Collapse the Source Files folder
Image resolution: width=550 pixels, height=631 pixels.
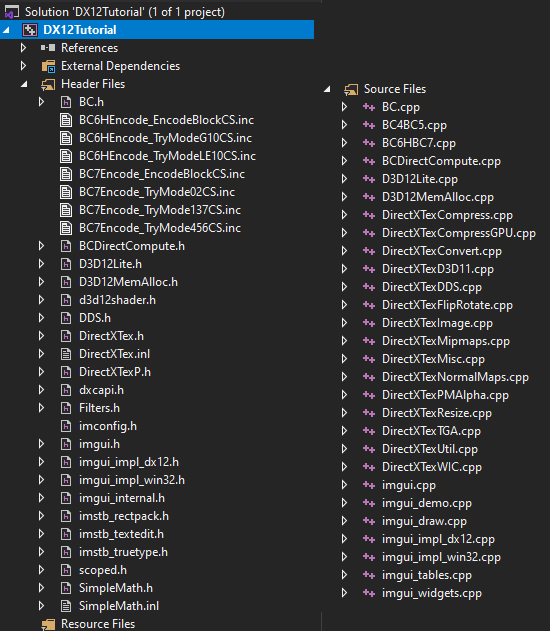tap(327, 89)
